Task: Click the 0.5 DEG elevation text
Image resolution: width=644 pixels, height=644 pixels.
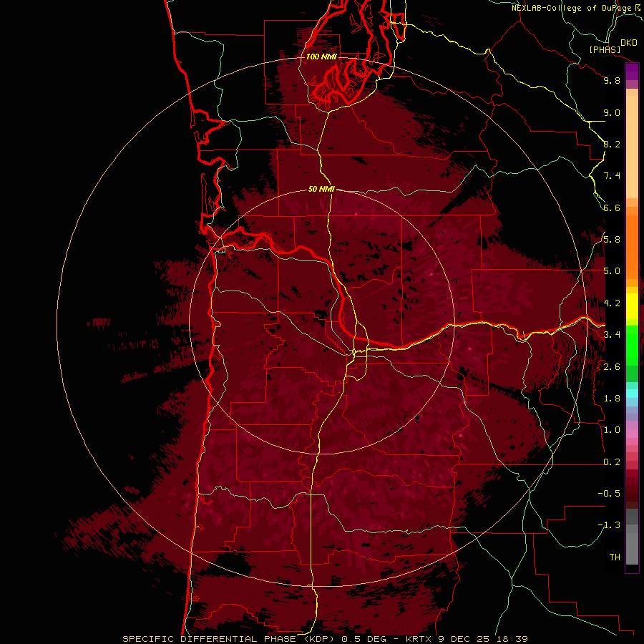Action: 364,639
